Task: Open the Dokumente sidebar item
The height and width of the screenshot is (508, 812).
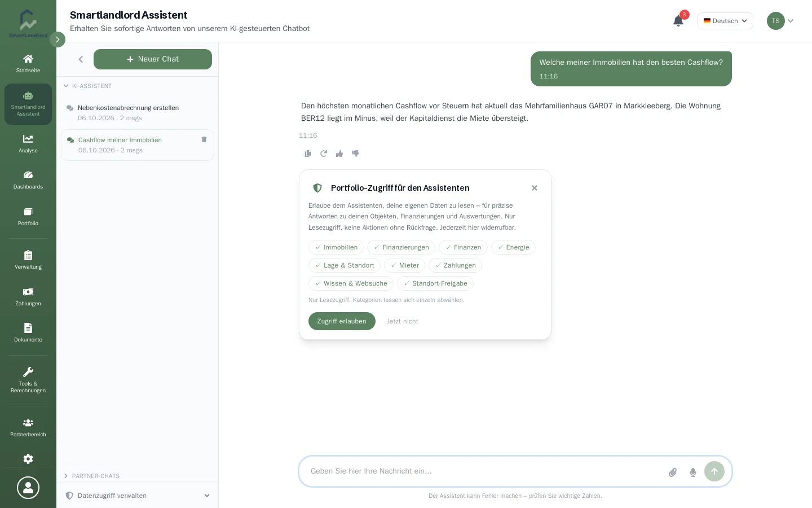Action: pyautogui.click(x=28, y=332)
